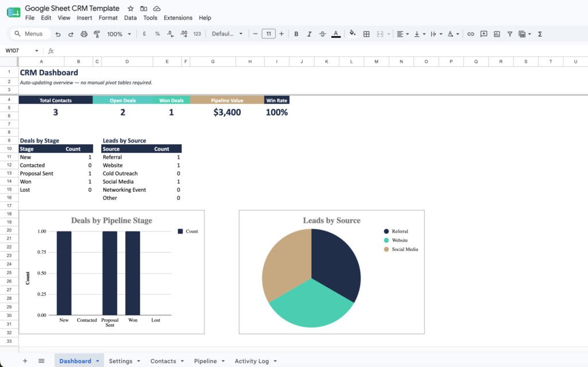Switch to the Settings sheet tab
Screen dimensions: 588x367
tap(121, 361)
